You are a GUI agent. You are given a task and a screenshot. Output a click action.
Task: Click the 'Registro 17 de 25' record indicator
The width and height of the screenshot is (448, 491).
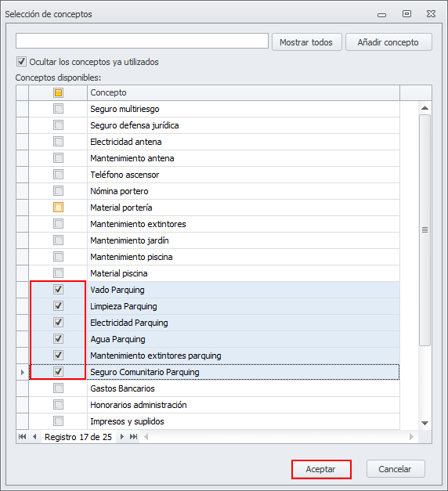pos(78,437)
